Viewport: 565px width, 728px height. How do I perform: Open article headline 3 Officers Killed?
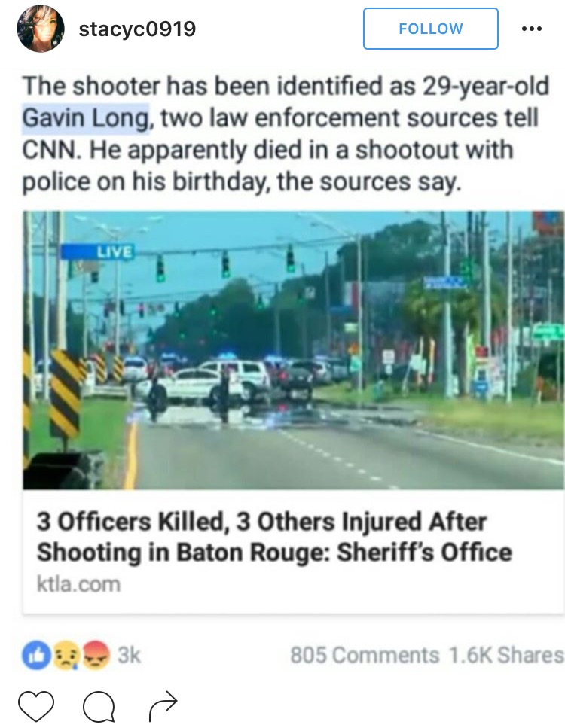click(x=274, y=537)
